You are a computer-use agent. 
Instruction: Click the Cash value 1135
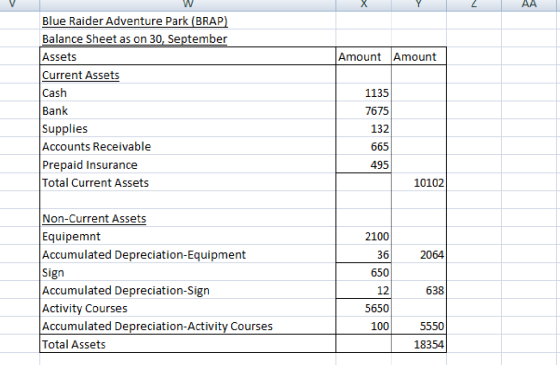[364, 92]
